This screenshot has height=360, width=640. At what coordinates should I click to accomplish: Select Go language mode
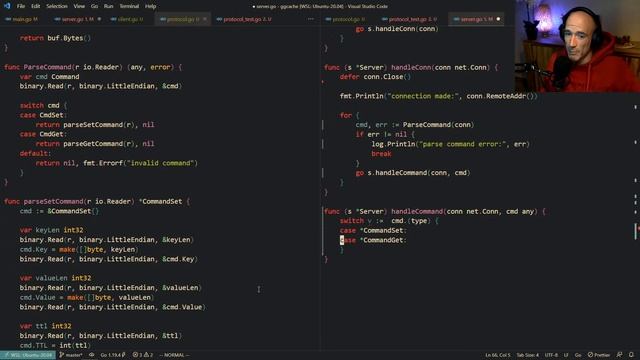pyautogui.click(x=578, y=355)
